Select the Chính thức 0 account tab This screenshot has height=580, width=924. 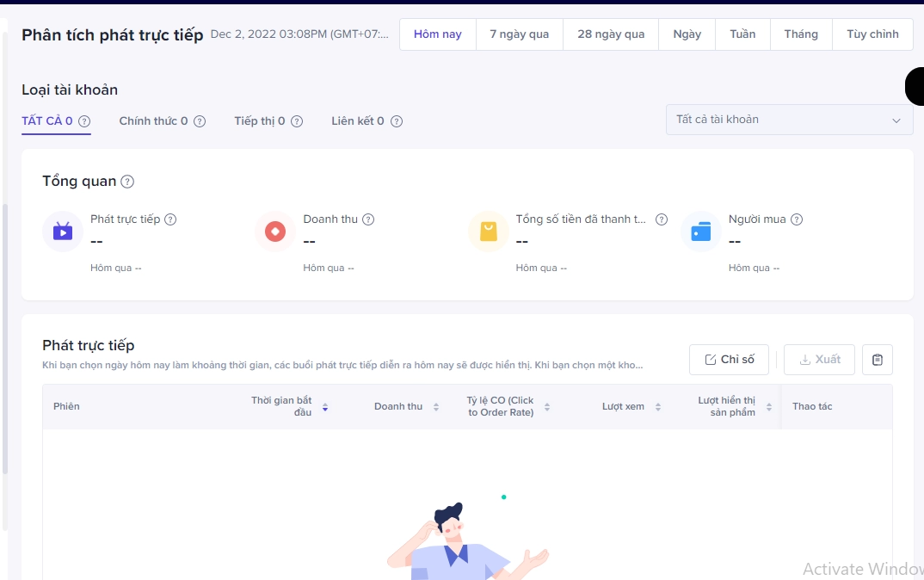(153, 120)
